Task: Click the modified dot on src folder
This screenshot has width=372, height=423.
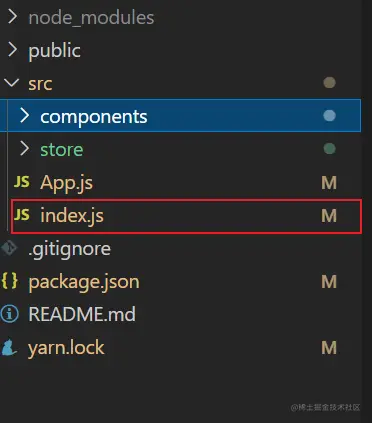Action: point(329,83)
